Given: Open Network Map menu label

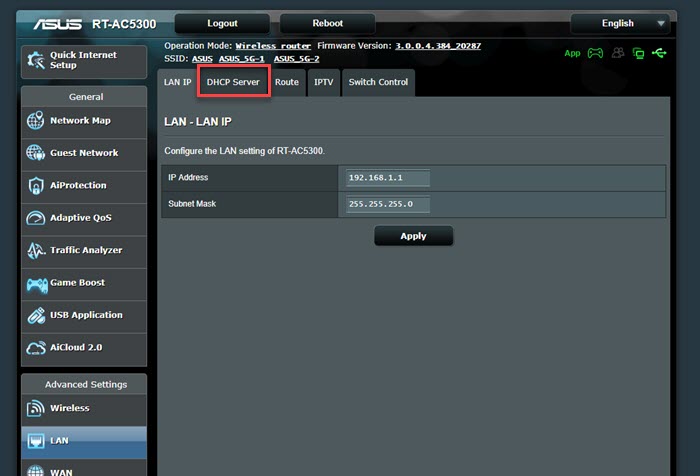Looking at the screenshot, I should [80, 121].
